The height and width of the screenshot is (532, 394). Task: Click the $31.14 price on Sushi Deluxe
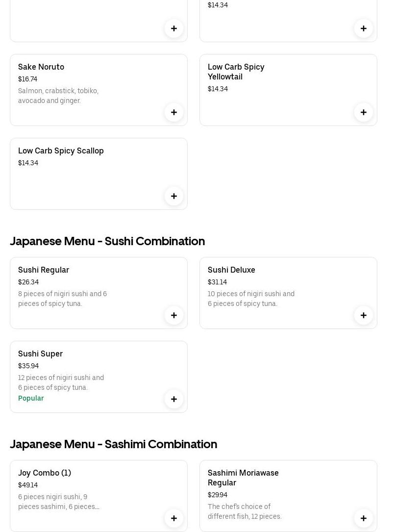click(217, 282)
